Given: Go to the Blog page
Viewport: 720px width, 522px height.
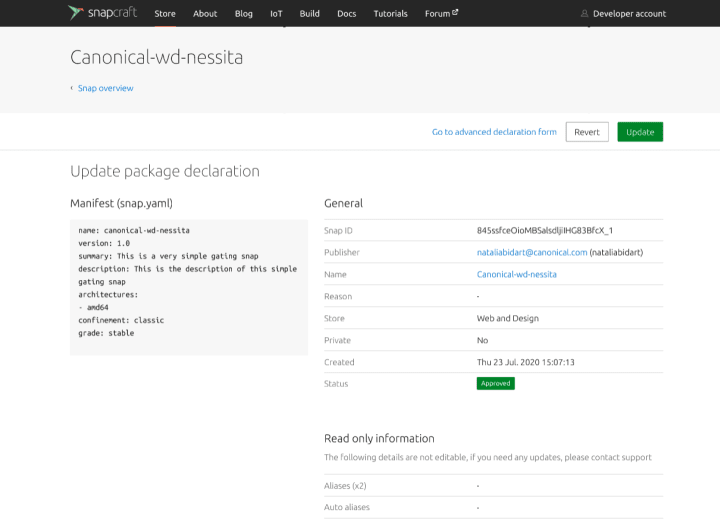Looking at the screenshot, I should 243,14.
